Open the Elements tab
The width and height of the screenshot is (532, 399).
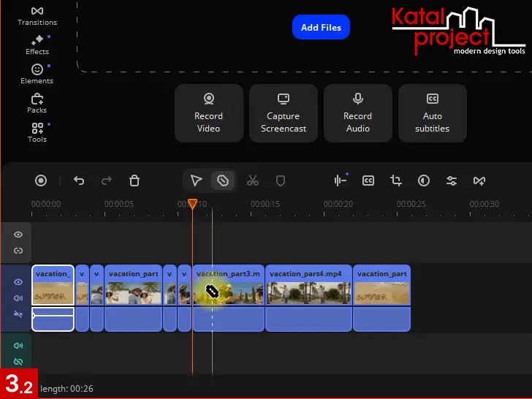click(37, 74)
